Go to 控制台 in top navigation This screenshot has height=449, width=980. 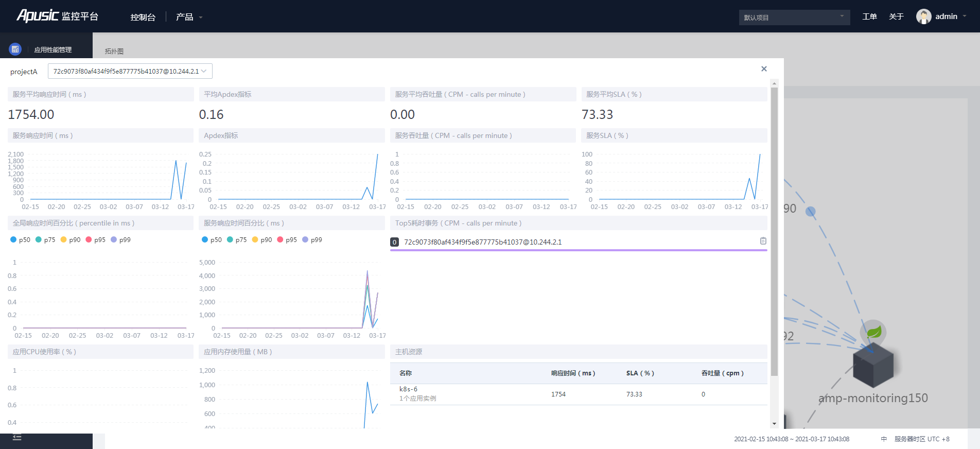[143, 17]
